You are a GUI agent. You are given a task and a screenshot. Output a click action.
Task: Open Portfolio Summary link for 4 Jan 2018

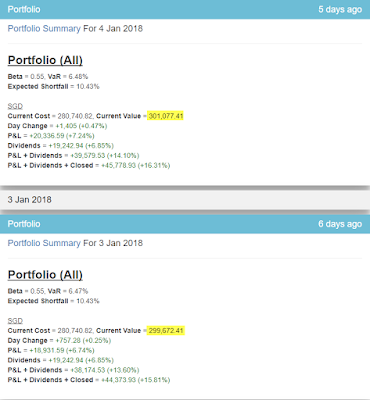44,29
